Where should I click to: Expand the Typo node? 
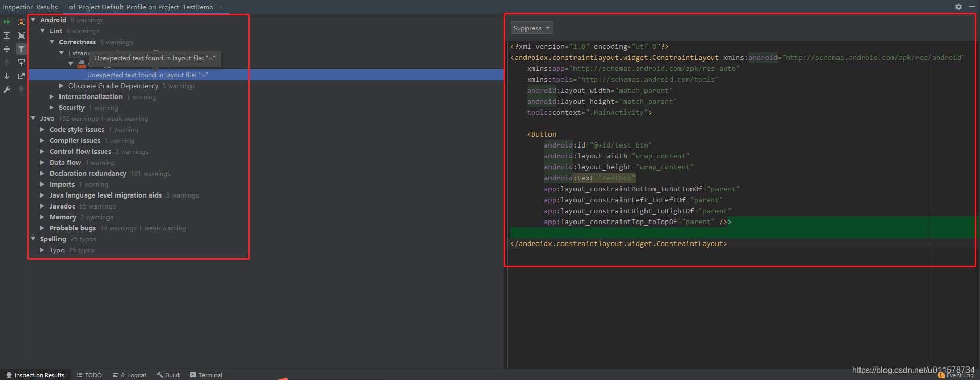[43, 250]
